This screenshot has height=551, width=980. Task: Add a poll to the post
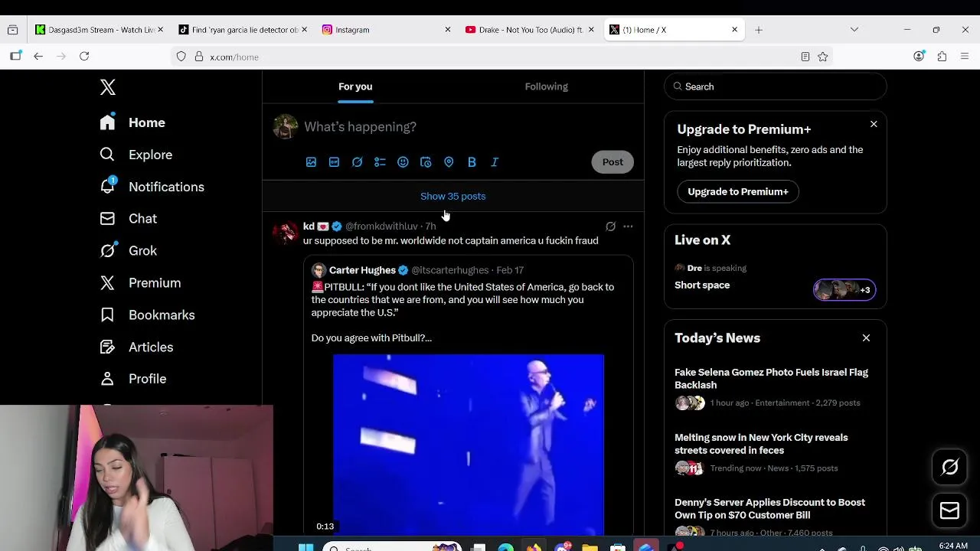pyautogui.click(x=380, y=162)
